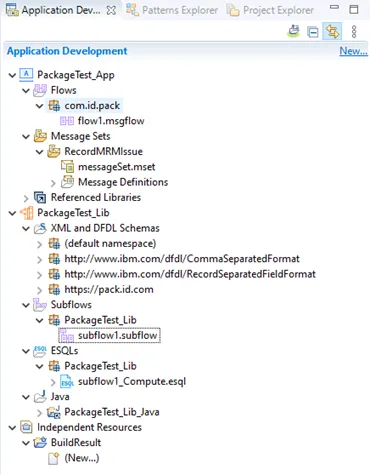This screenshot has height=475, width=370.
Task: Collapse the Independent Resources node
Action: pos(12,428)
